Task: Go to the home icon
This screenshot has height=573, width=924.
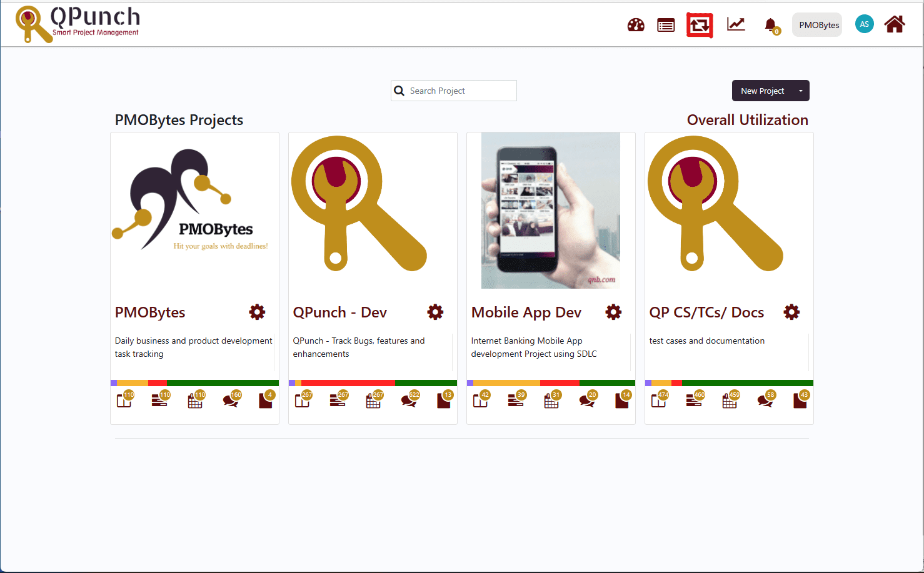Action: coord(895,24)
